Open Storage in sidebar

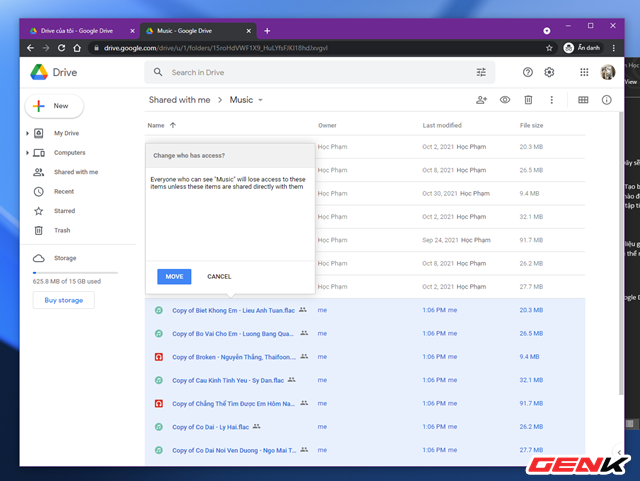[x=65, y=258]
